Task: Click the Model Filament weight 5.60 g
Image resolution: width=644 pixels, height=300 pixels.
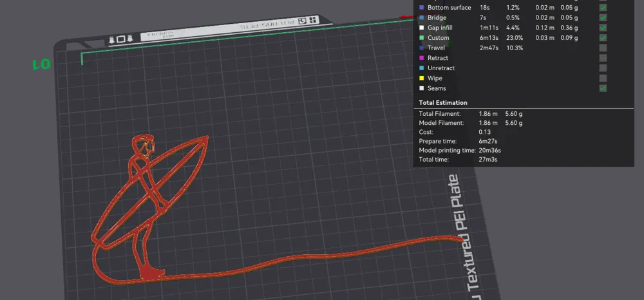Action: [514, 123]
